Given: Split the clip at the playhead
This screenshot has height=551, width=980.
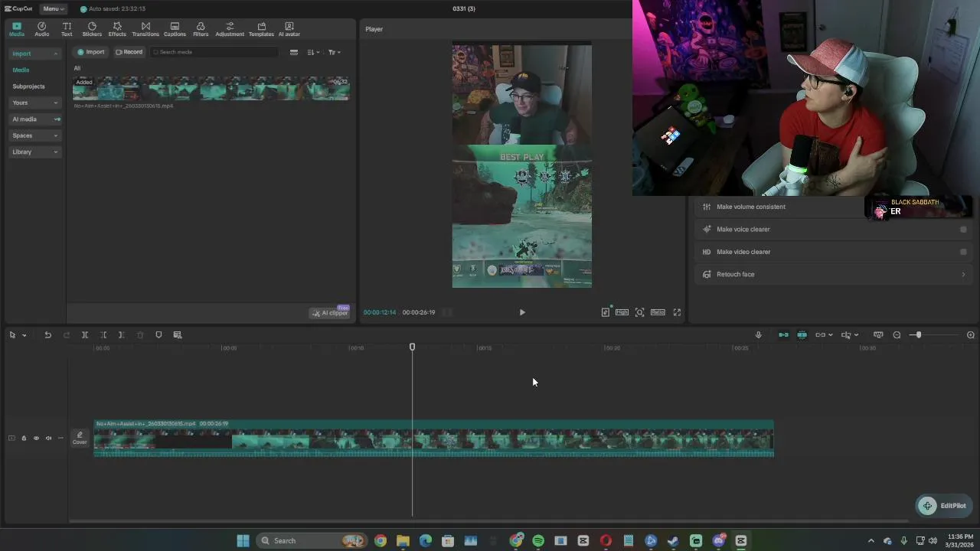Looking at the screenshot, I should (85, 335).
